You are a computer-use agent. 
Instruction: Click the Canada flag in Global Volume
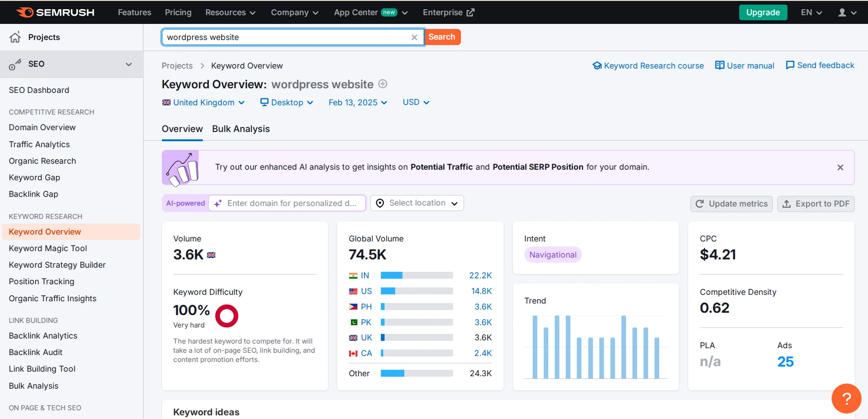click(353, 353)
